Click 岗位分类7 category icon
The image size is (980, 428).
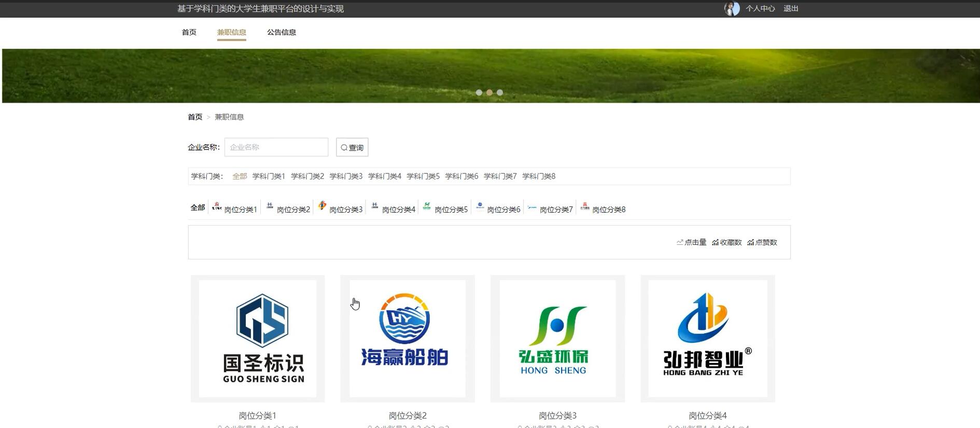532,206
